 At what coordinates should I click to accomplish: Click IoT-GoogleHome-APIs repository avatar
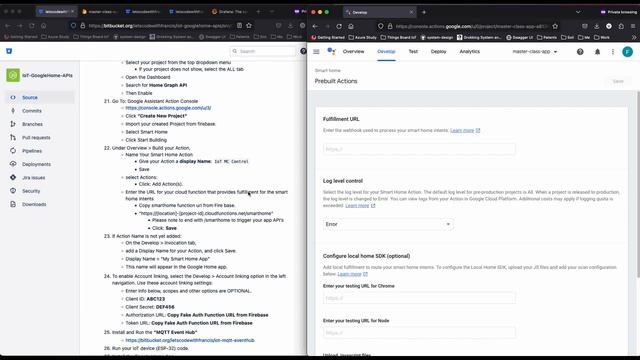tap(13, 76)
